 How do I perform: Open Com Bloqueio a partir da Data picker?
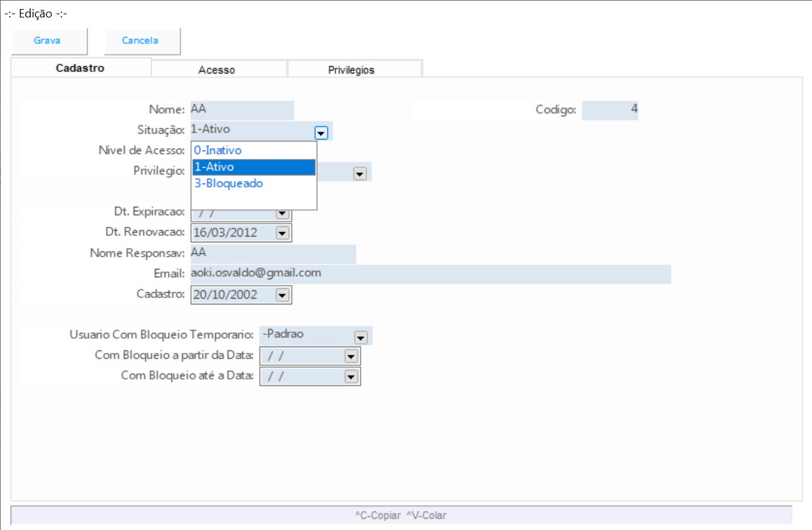point(351,357)
